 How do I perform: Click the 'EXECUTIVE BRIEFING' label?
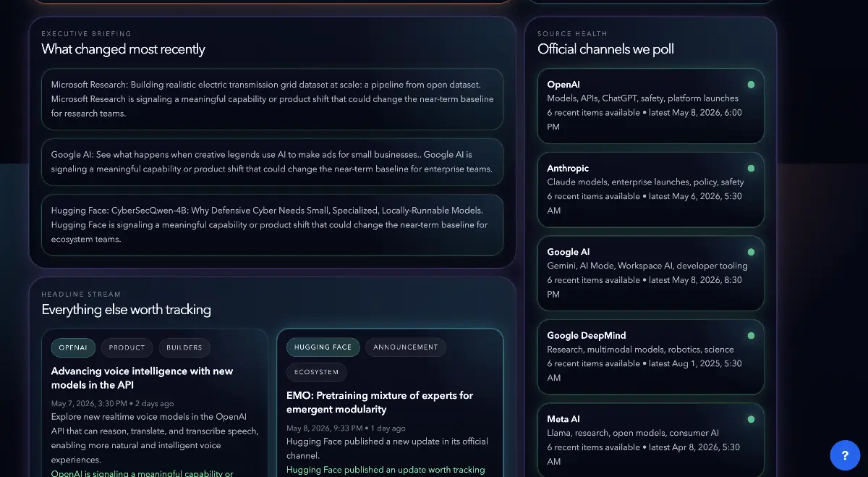pyautogui.click(x=87, y=34)
